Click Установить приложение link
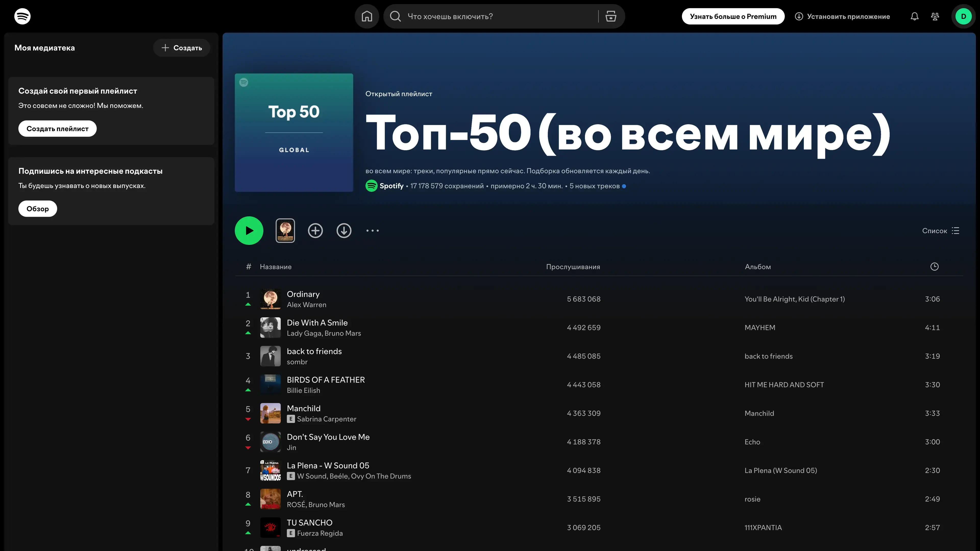 pos(842,16)
